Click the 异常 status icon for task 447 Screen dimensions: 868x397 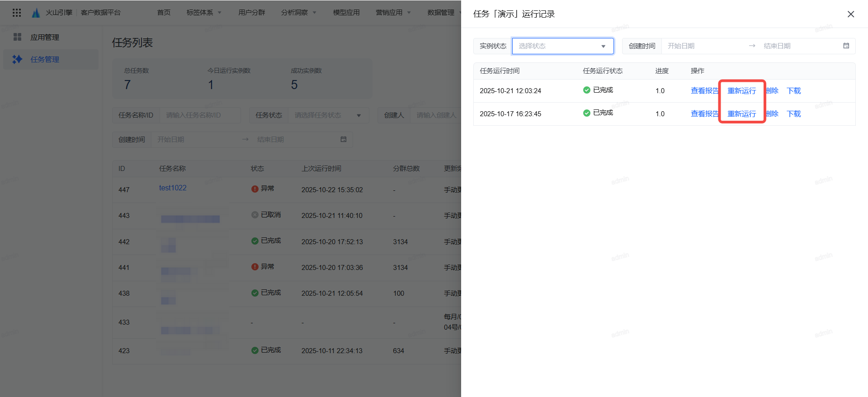coord(255,189)
